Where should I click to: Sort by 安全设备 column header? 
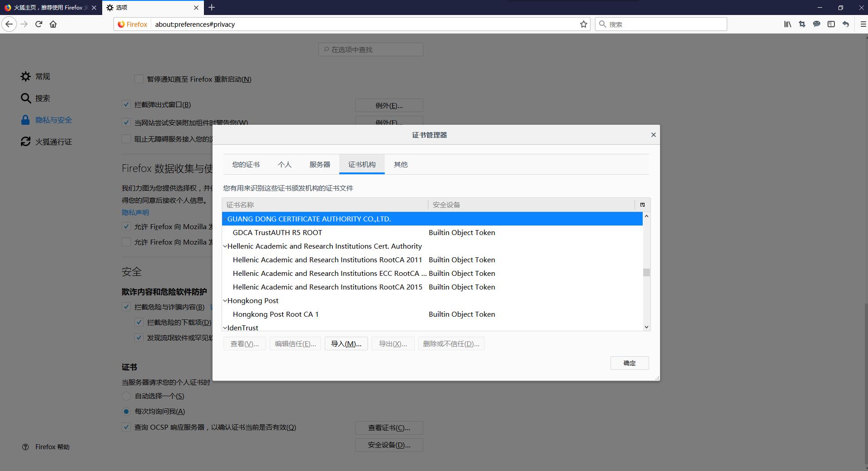point(531,205)
